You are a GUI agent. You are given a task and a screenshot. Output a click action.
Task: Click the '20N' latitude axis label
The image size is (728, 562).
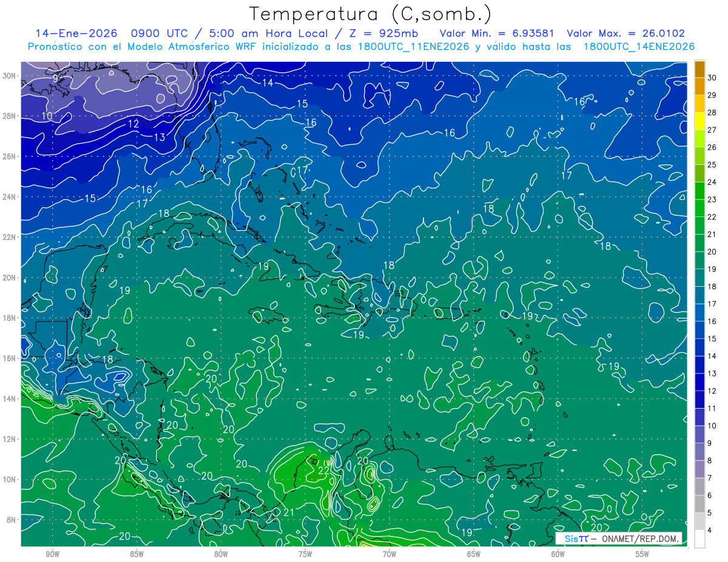tap(10, 277)
